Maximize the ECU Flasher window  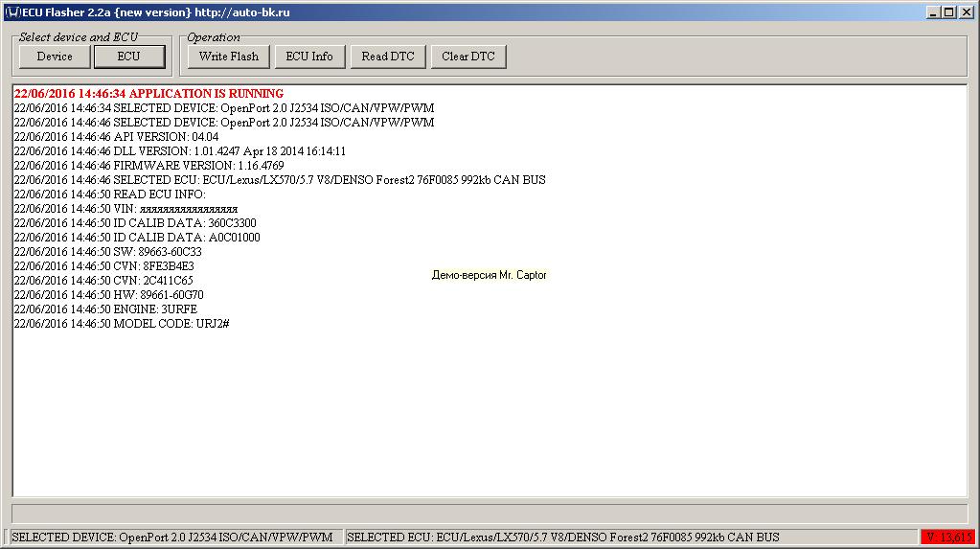[x=948, y=12]
